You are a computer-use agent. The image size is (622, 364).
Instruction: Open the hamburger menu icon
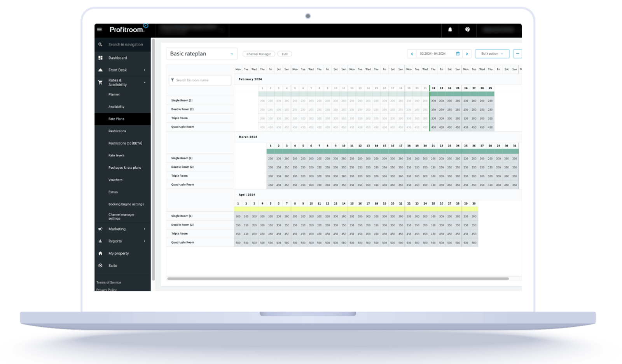click(100, 30)
